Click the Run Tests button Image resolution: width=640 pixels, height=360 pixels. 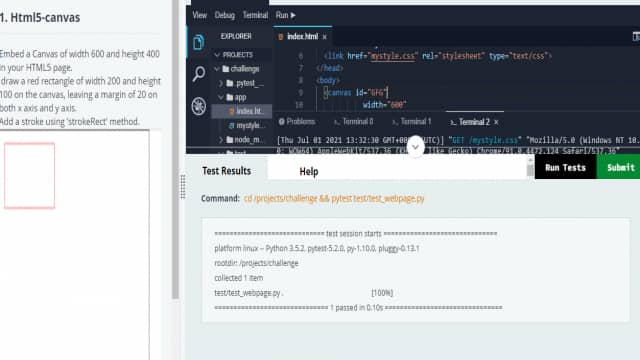[x=565, y=167]
